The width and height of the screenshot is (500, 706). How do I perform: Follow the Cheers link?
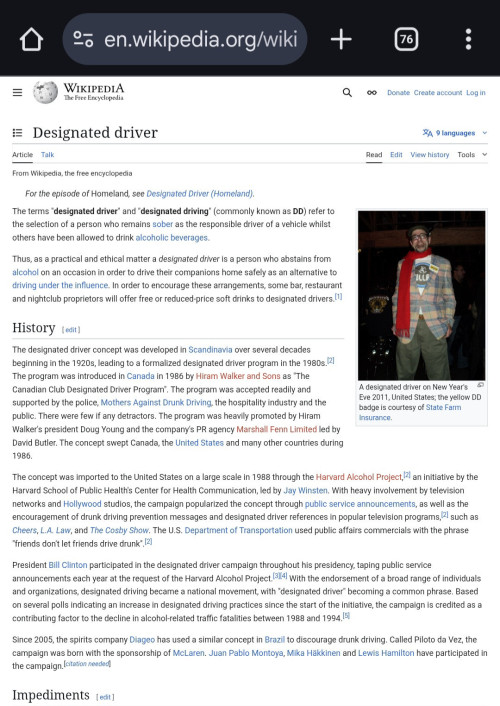click(x=24, y=530)
